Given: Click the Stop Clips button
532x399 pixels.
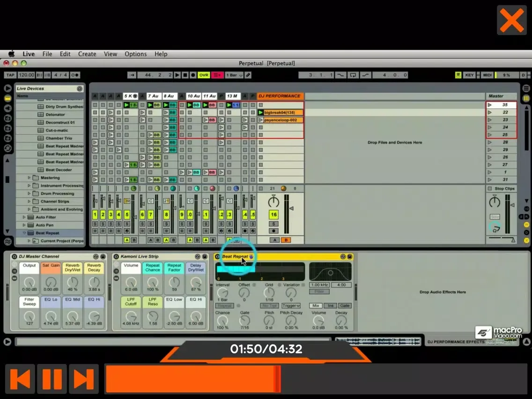Looking at the screenshot, I should 502,189.
